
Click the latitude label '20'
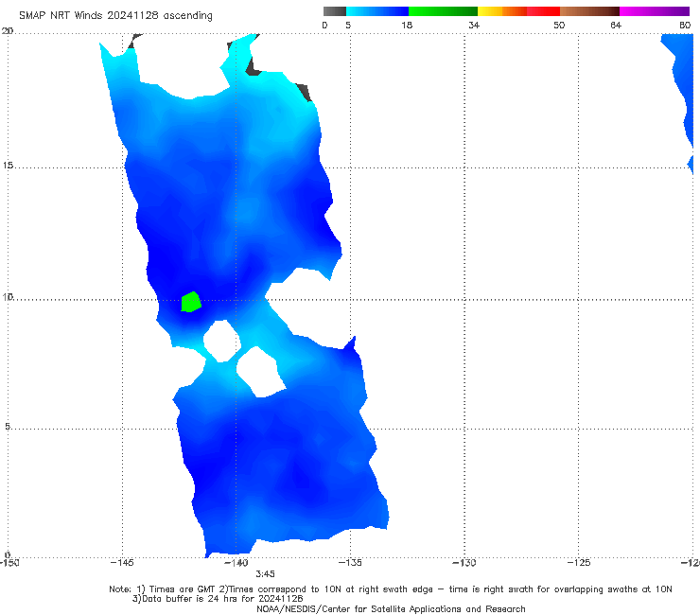[8, 30]
